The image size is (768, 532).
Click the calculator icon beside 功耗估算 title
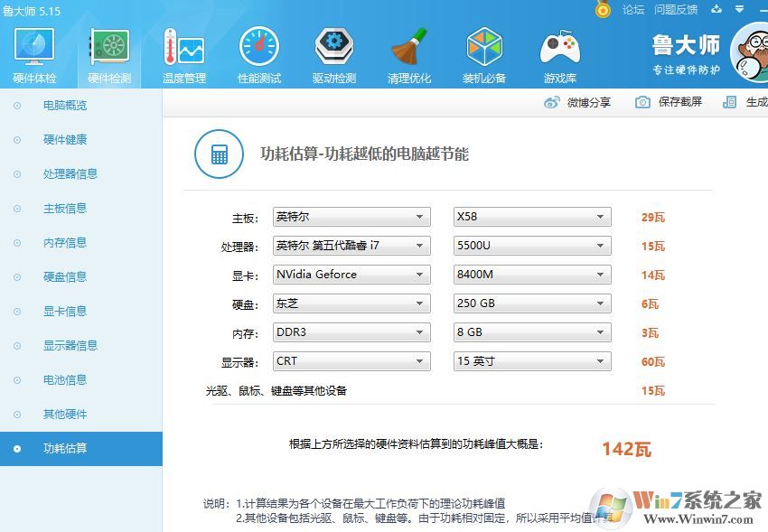pos(219,154)
